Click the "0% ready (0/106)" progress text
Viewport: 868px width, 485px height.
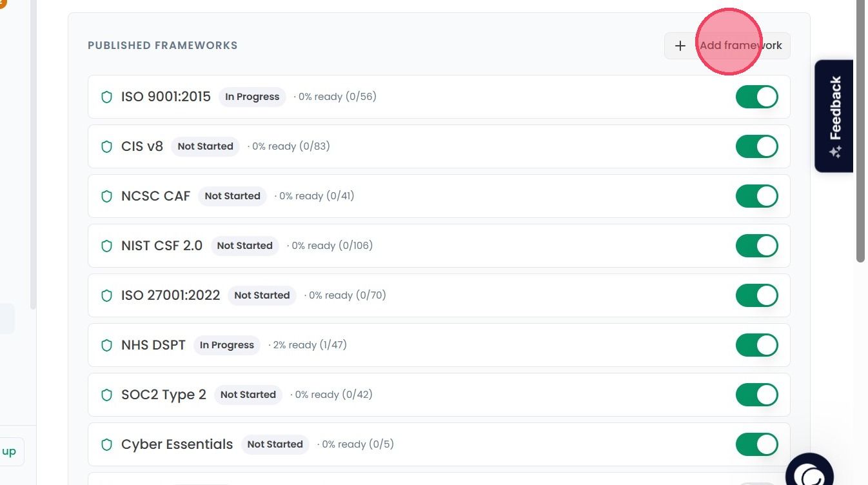pos(332,246)
